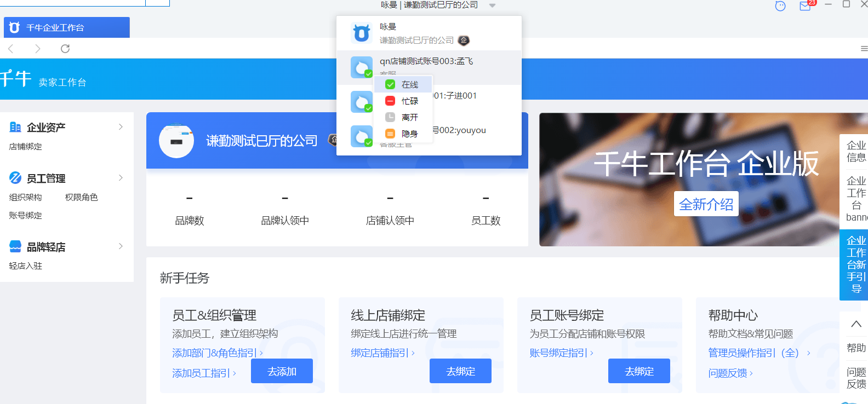Expand the 员工管理 chevron
Image resolution: width=868 pixels, height=404 pixels.
(121, 178)
